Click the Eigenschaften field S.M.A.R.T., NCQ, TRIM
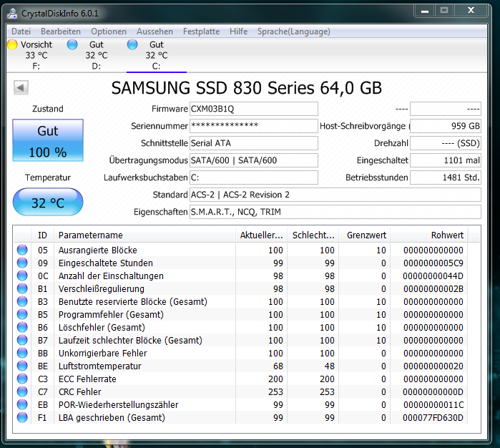500x448 pixels. 335,212
